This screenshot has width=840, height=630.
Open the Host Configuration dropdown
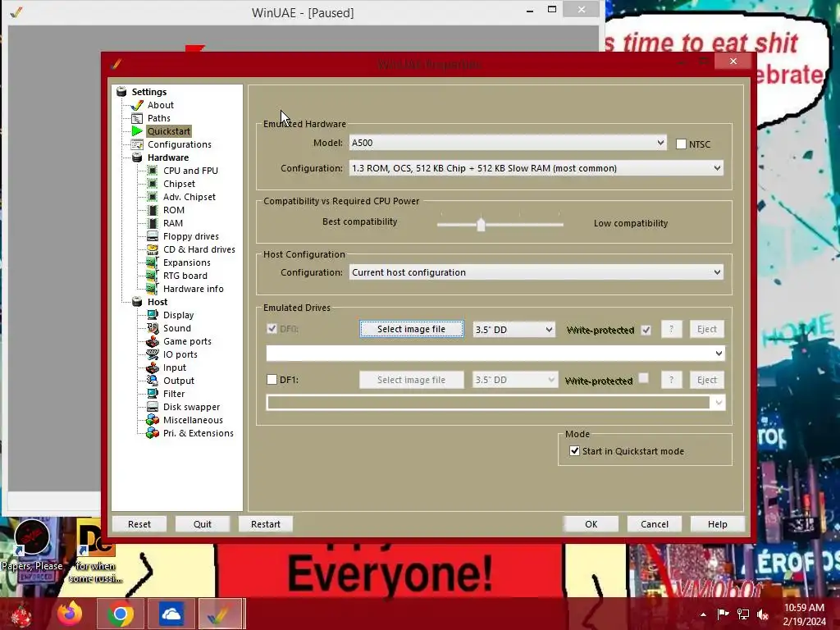click(536, 272)
